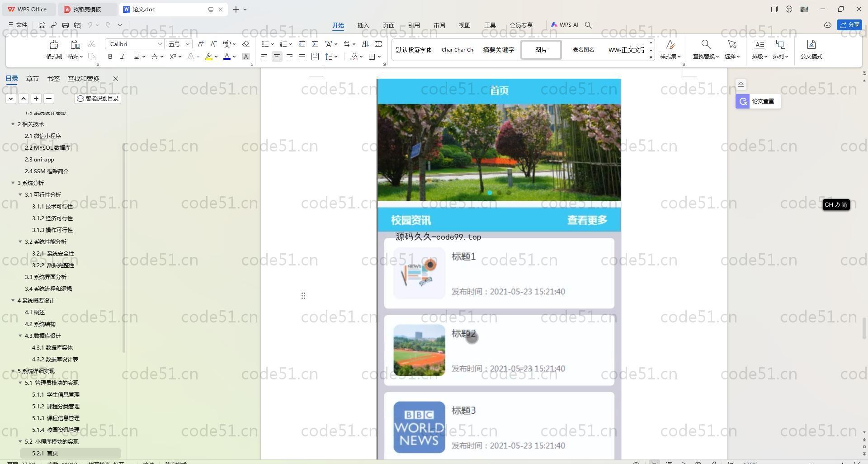Click the cloud sync icon near Share
This screenshot has height=464, width=868.
[828, 25]
